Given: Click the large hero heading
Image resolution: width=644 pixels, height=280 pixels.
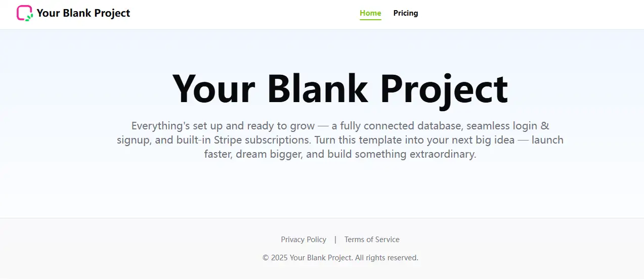Looking at the screenshot, I should pyautogui.click(x=340, y=89).
